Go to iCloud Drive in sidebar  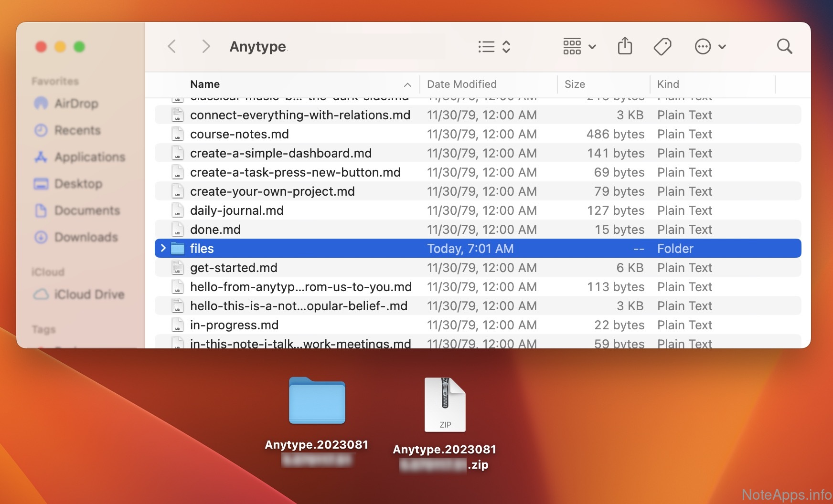(x=89, y=294)
